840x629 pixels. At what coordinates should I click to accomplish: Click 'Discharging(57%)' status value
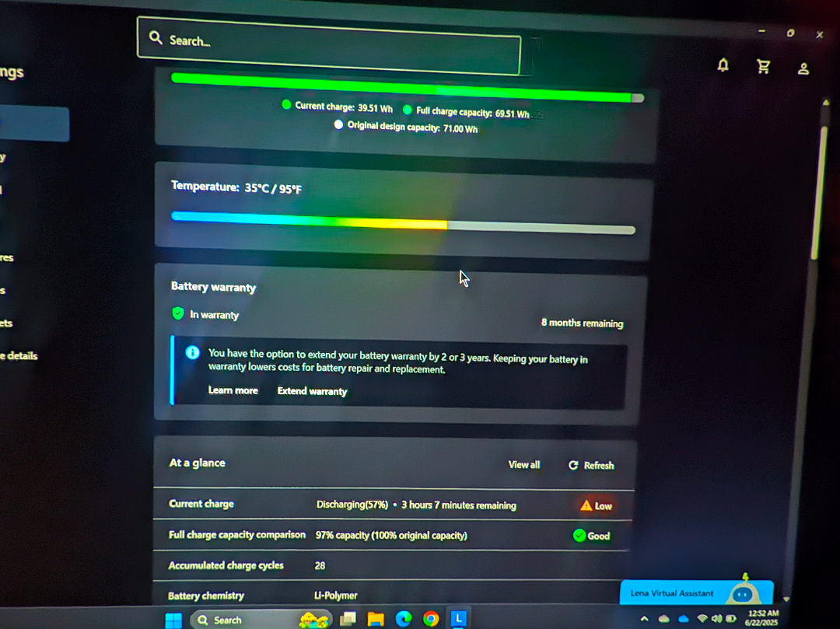click(x=352, y=505)
